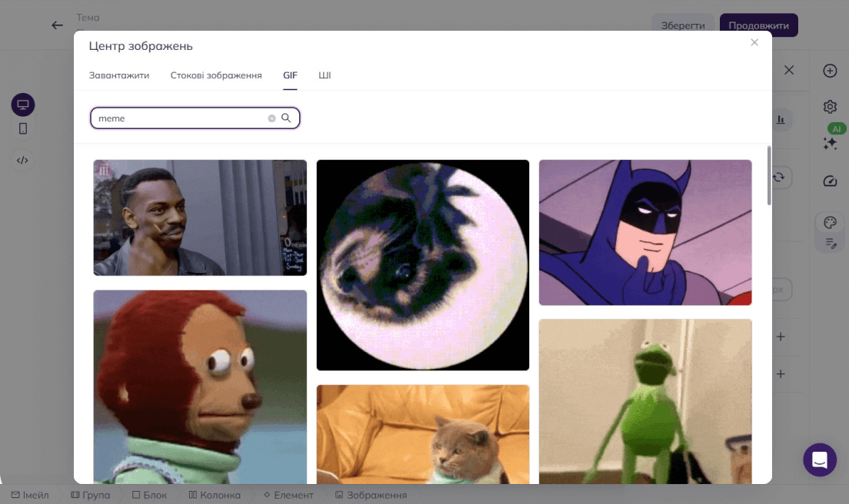Screen dimensions: 849x504
Task: Click the Зберегти button
Action: (684, 25)
